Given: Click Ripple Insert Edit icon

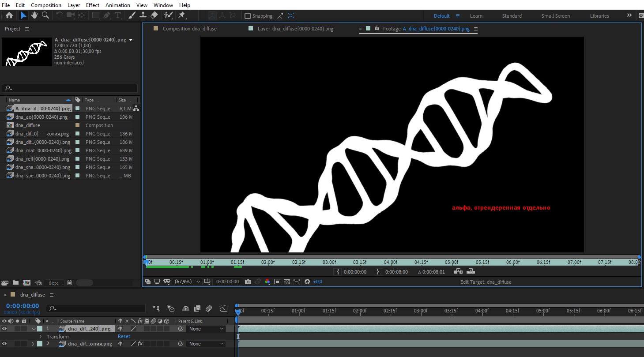Looking at the screenshot, I should click(x=458, y=271).
